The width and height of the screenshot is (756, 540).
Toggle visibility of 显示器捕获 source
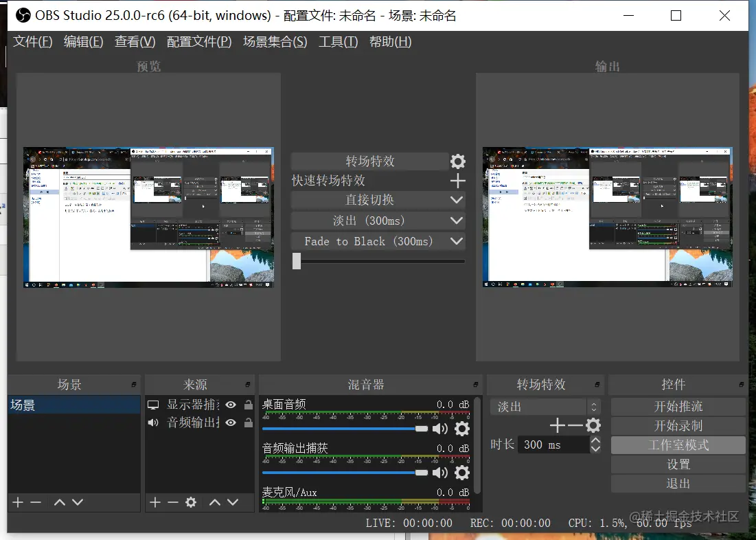click(x=231, y=405)
